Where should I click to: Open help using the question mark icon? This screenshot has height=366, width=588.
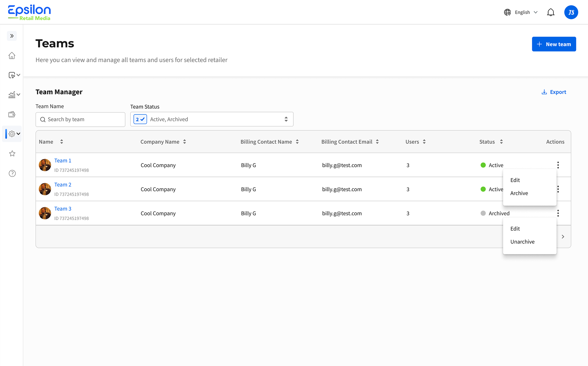pos(12,173)
